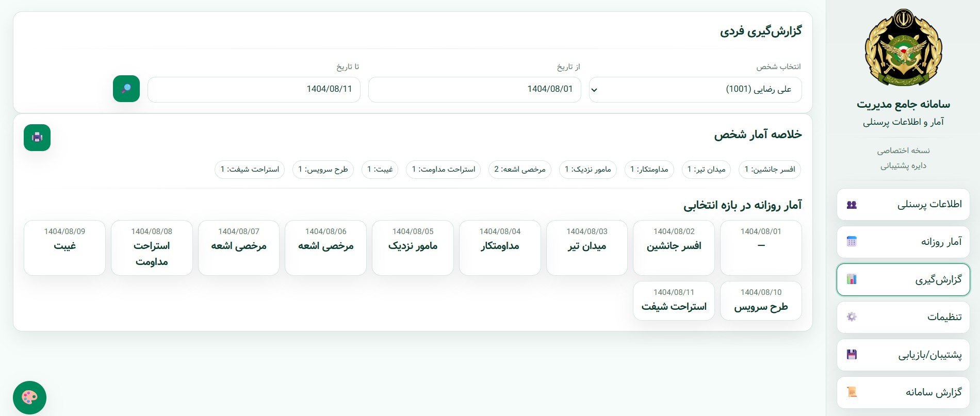Click the gear icon beside تنظیمات
This screenshot has height=416, width=980.
[x=852, y=317]
